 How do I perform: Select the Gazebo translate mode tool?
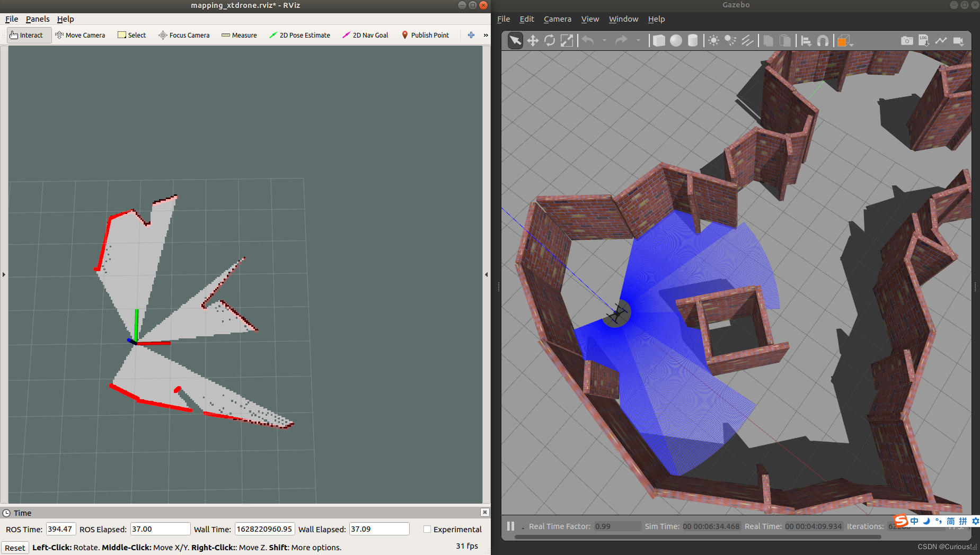[532, 40]
